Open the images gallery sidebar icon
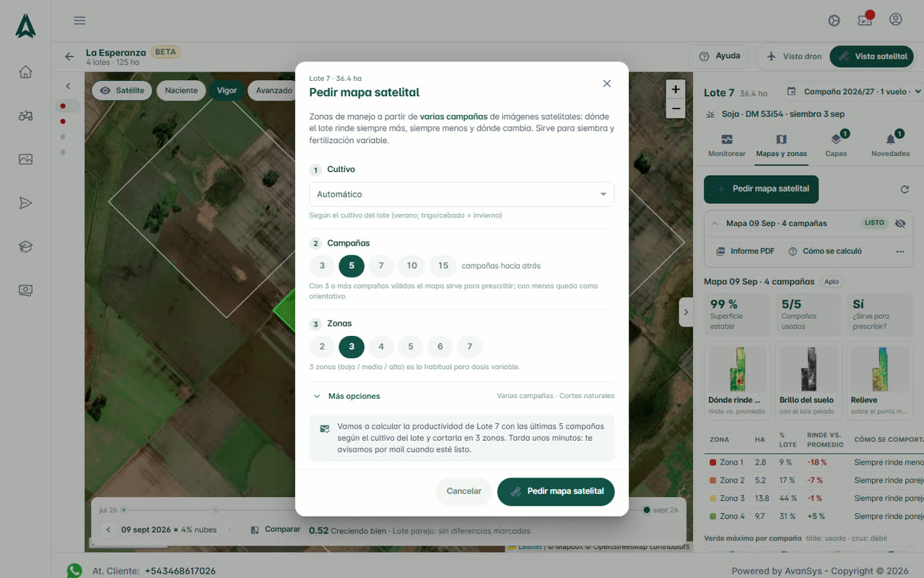Image resolution: width=924 pixels, height=578 pixels. pyautogui.click(x=25, y=159)
